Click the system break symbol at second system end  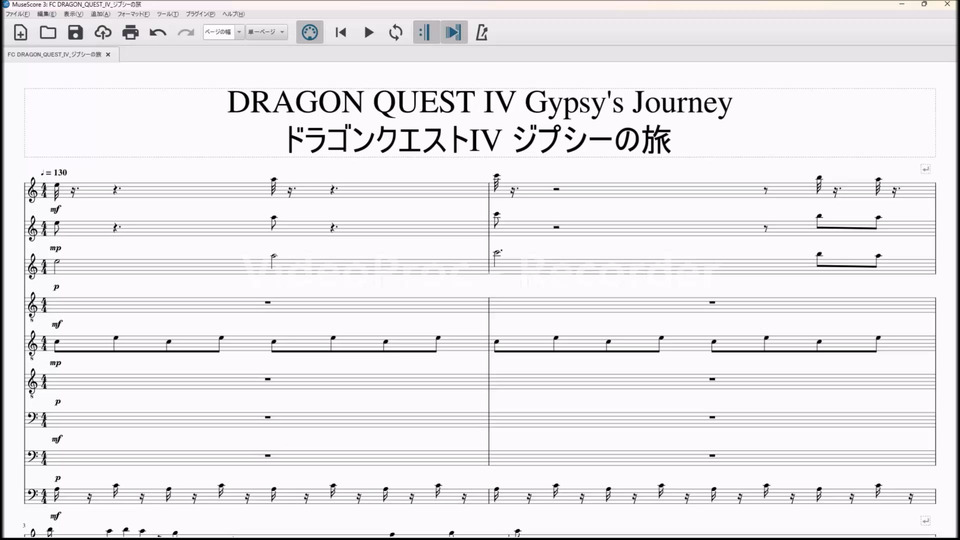(926, 520)
